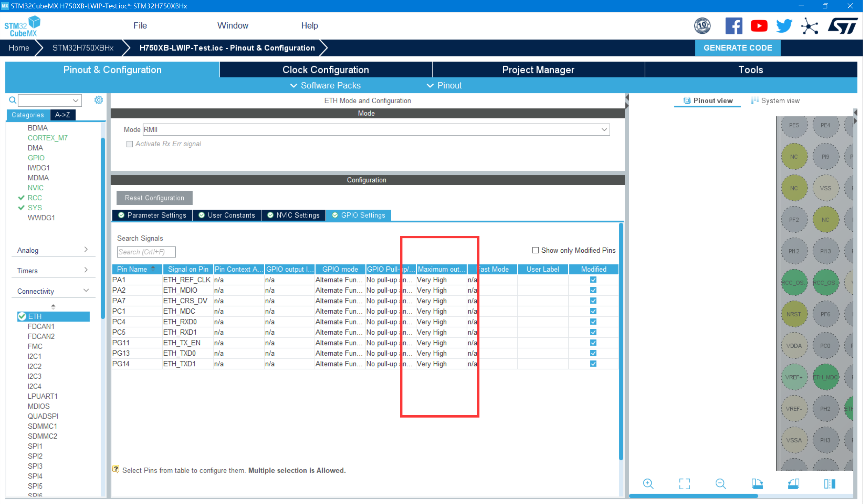Open the Parameter Settings tab
The width and height of the screenshot is (863, 504).
click(x=152, y=215)
